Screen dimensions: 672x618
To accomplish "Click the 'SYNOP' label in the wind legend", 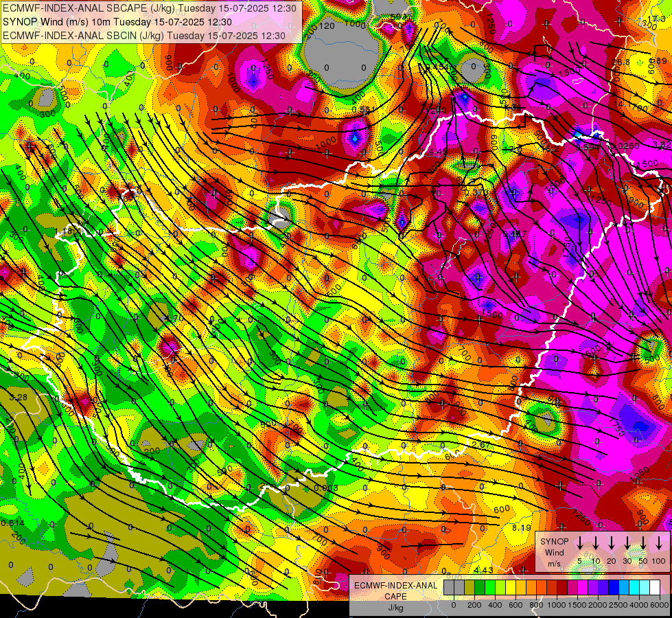I will click(x=554, y=542).
